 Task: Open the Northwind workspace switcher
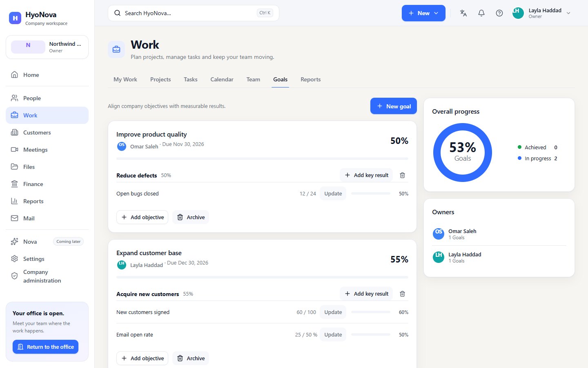coord(47,47)
